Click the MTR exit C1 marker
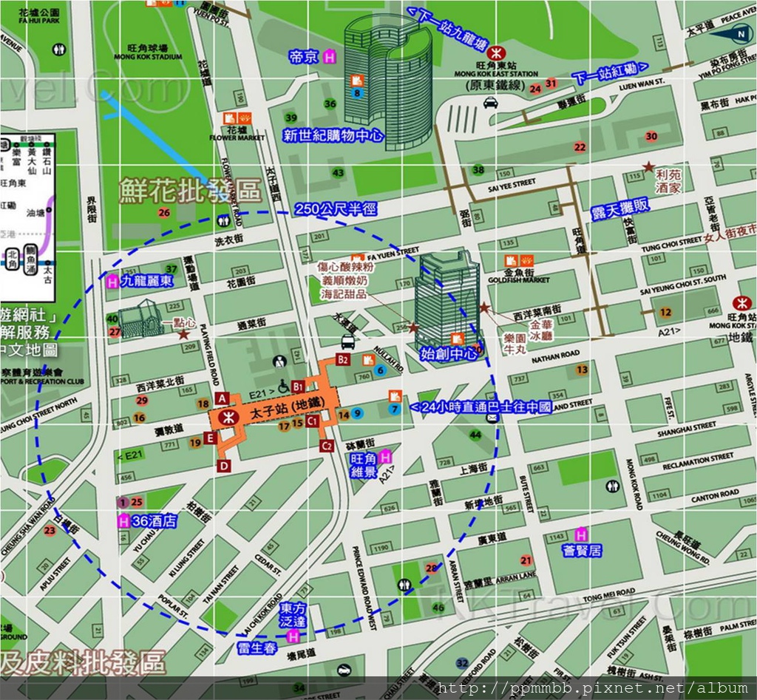757x700 pixels. (x=312, y=421)
